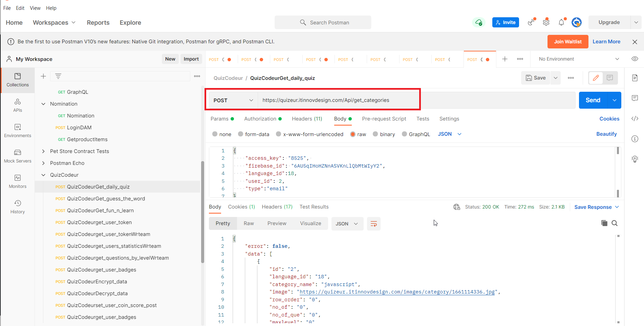Screen dimensions: 644x326
Task: Select the x-www-form-urlencoded radio button
Action: coord(278,134)
